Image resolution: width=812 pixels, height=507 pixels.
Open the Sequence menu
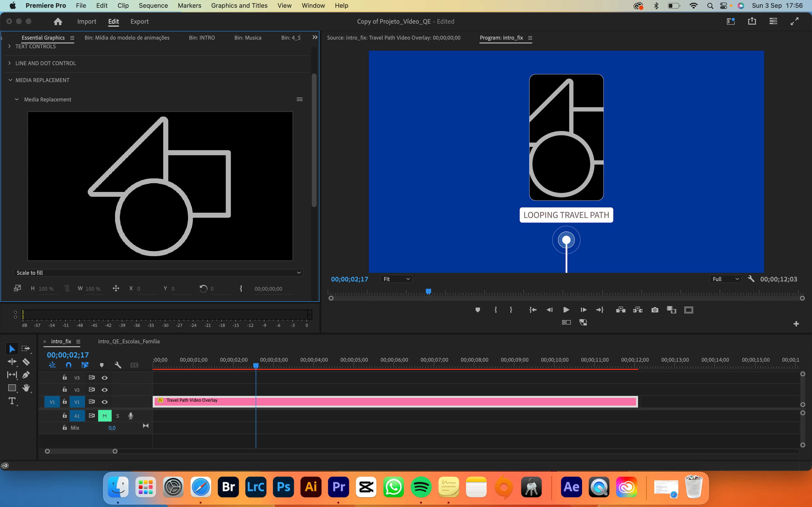(x=153, y=5)
